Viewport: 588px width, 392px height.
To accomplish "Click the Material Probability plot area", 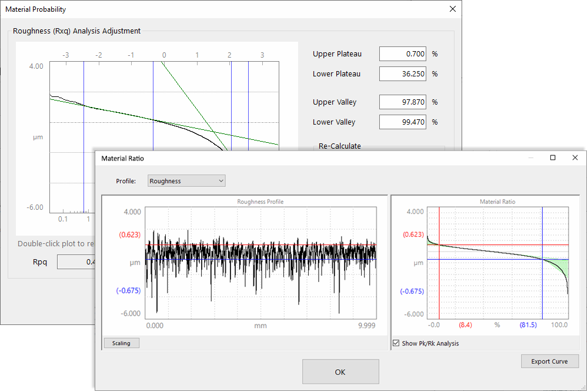I will [x=164, y=106].
